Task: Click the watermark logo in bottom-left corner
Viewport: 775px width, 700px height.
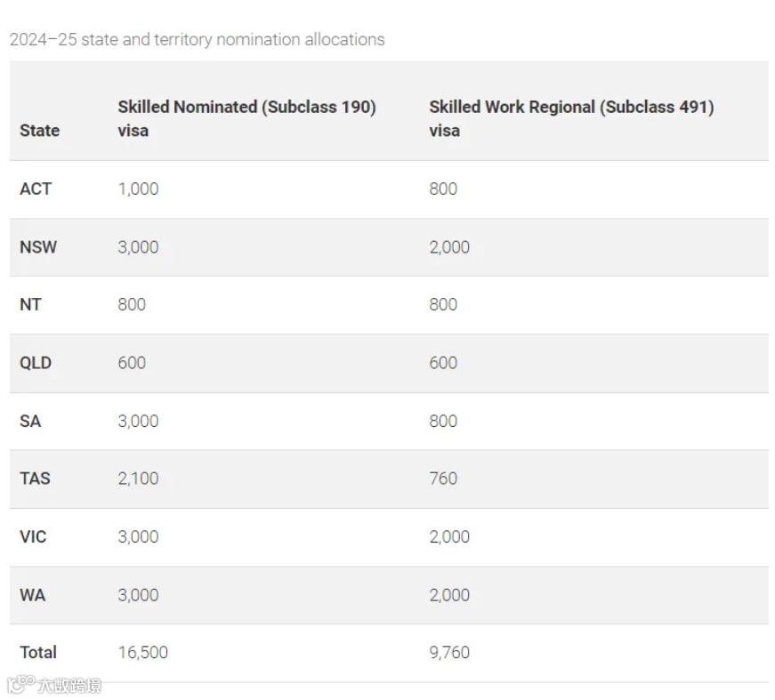Action: tap(53, 685)
